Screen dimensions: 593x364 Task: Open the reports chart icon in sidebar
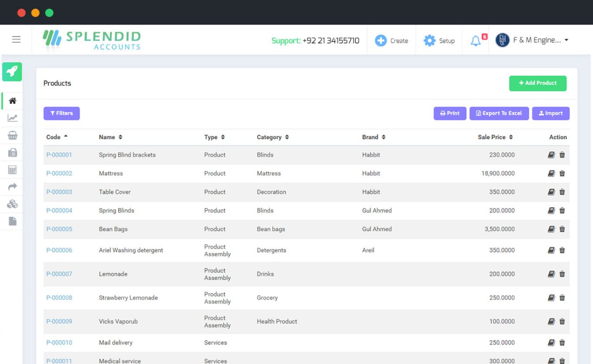click(x=12, y=117)
